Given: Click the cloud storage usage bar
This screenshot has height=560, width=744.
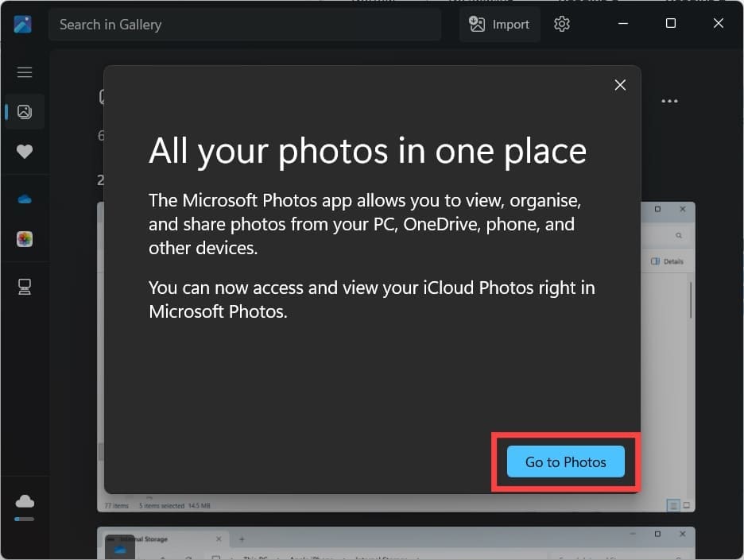Looking at the screenshot, I should pyautogui.click(x=24, y=519).
